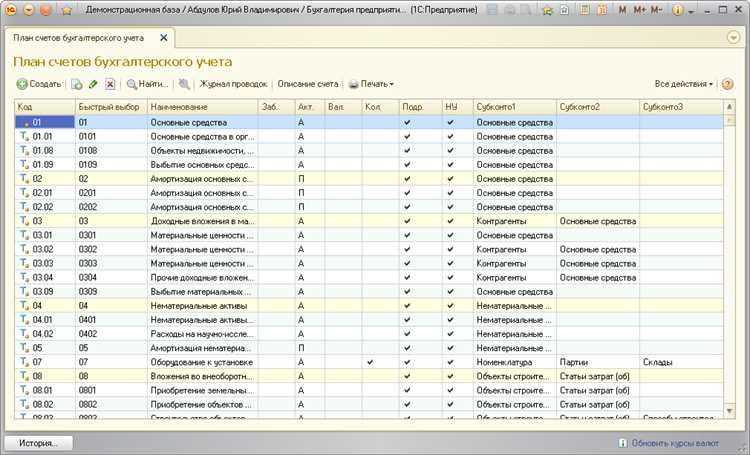
Task: Click scrollbar down arrow of accounts list
Action: click(x=729, y=411)
